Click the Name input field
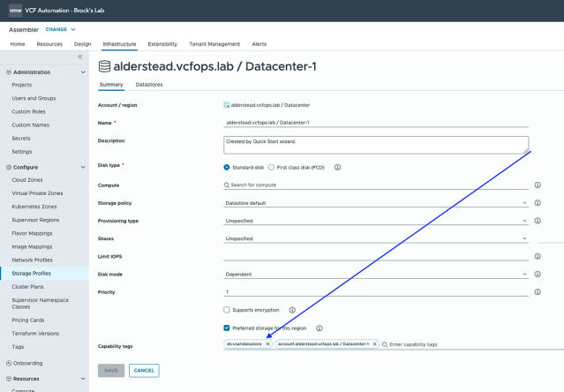Viewport: 564px width, 392px height. click(376, 123)
